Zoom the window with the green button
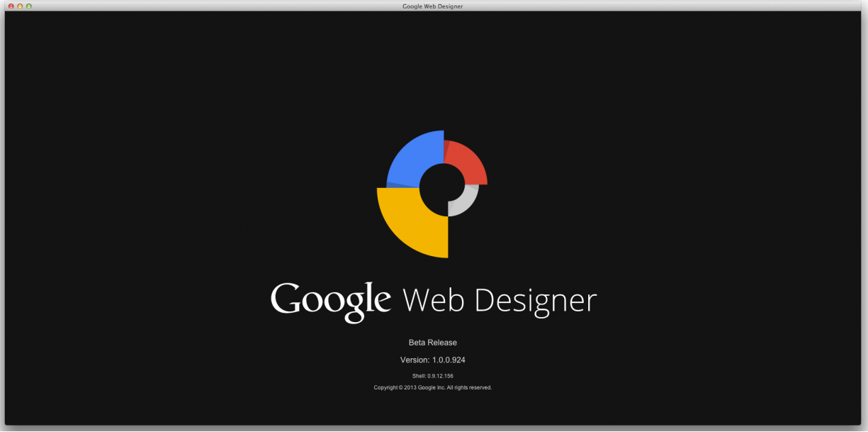The height and width of the screenshot is (432, 868). click(29, 6)
